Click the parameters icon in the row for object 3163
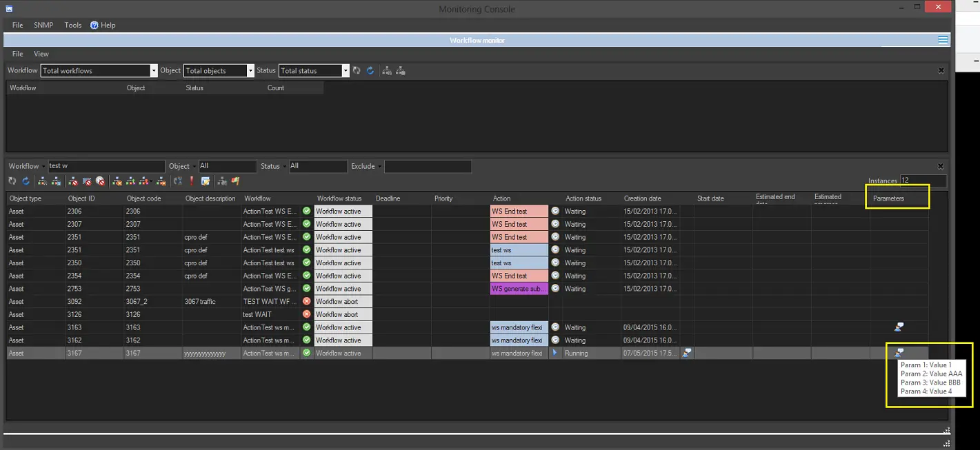The width and height of the screenshot is (980, 450). tap(899, 327)
